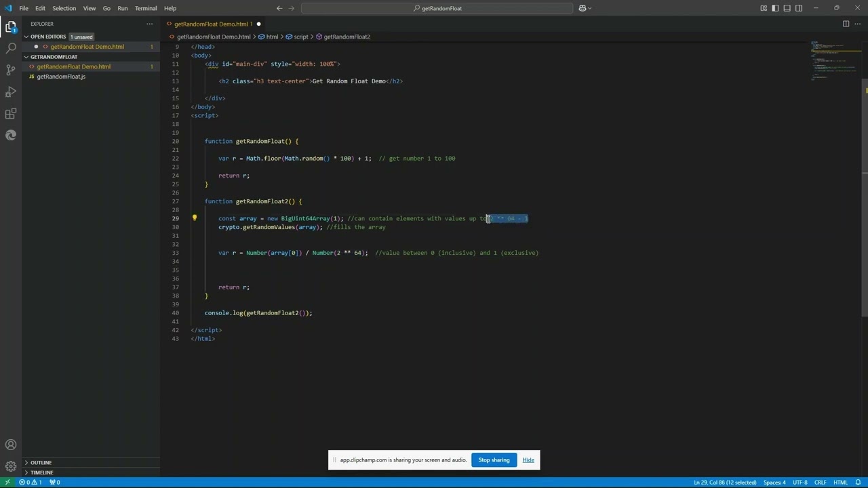
Task: Open the Run and Debug view
Action: click(11, 92)
